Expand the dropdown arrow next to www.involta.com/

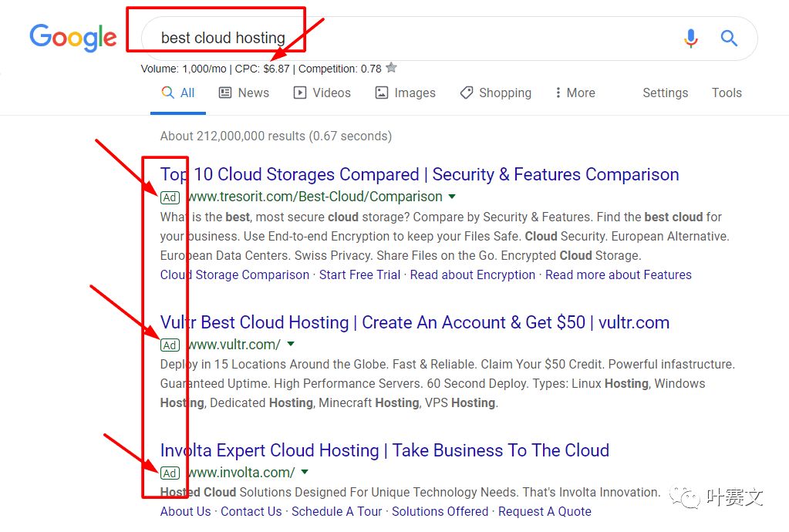pyautogui.click(x=305, y=472)
